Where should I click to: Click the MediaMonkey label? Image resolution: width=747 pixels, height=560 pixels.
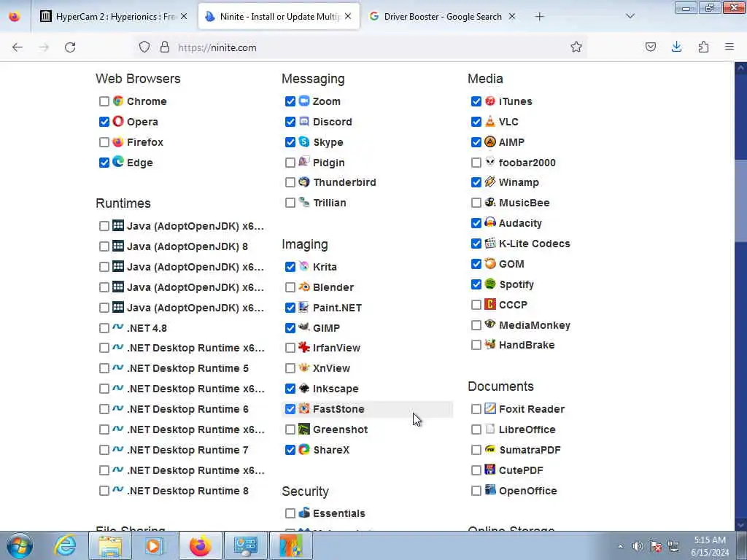coord(535,325)
